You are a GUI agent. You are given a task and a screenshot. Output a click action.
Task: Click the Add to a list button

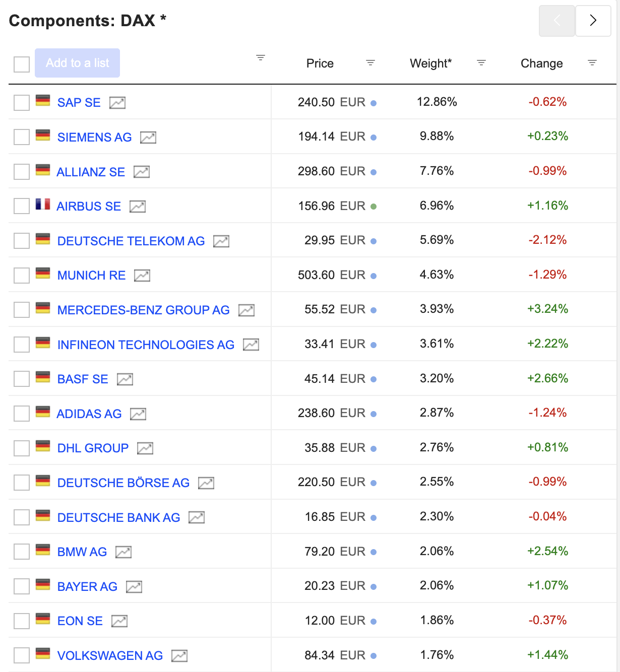tap(77, 63)
